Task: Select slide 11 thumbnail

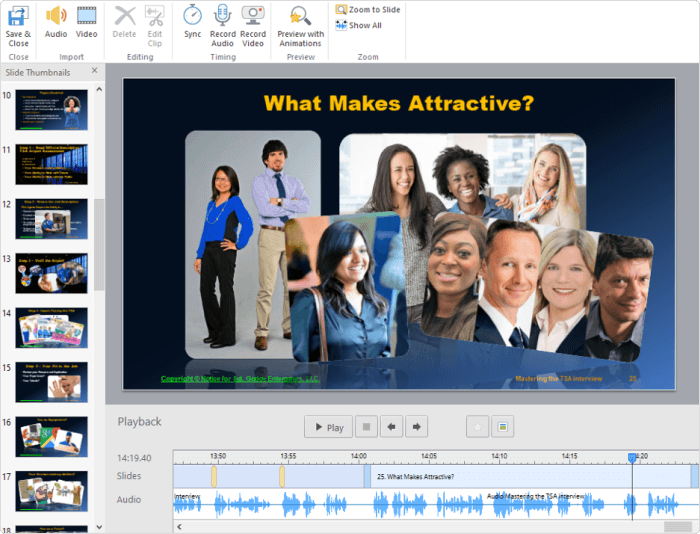Action: pyautogui.click(x=51, y=164)
